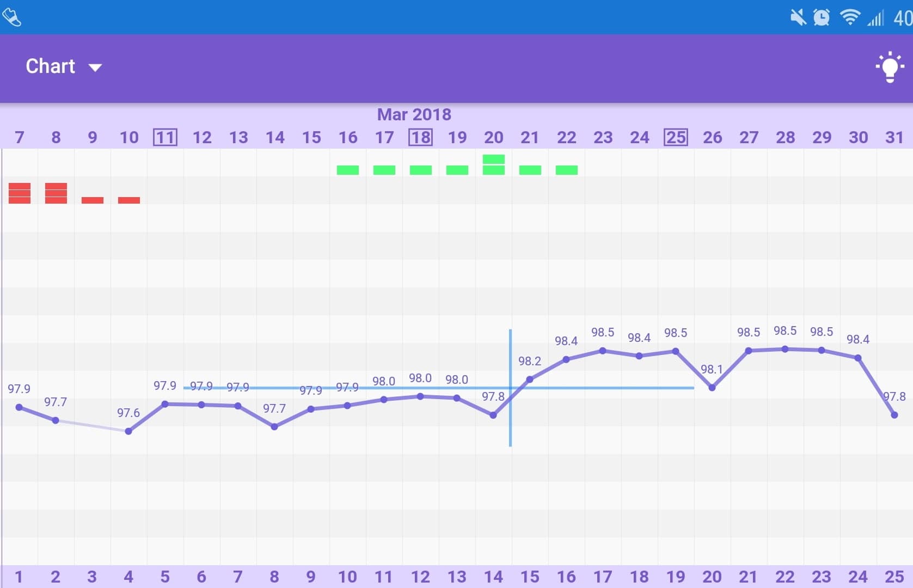Select the 98.1 temperature dip point
The height and width of the screenshot is (588, 913).
pyautogui.click(x=712, y=388)
